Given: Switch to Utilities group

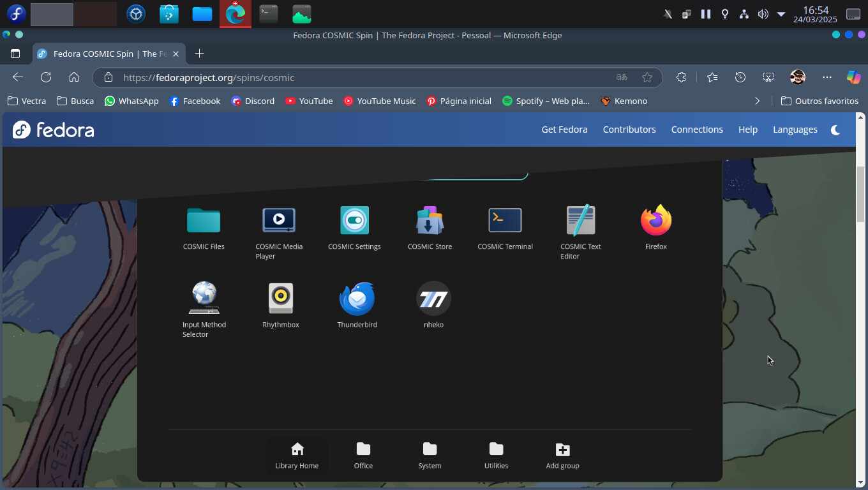Looking at the screenshot, I should [x=496, y=456].
